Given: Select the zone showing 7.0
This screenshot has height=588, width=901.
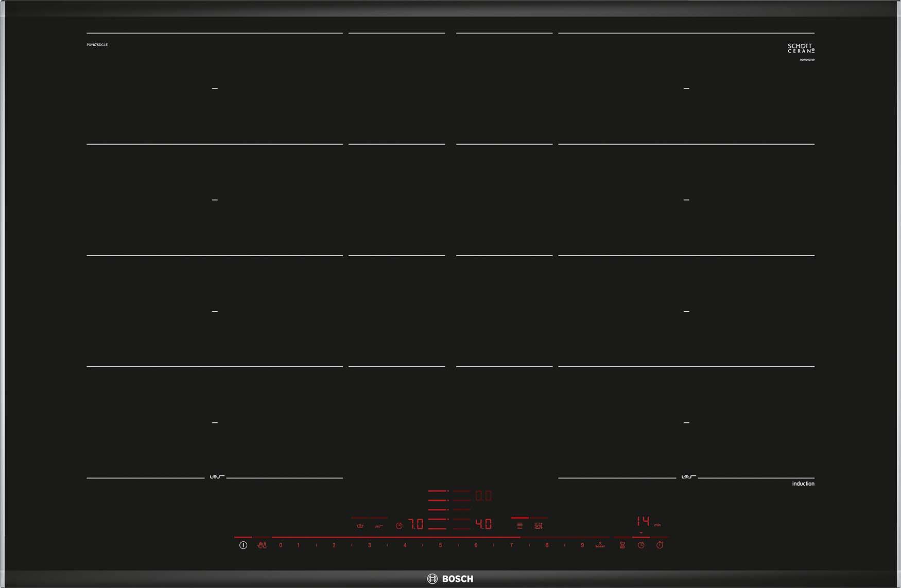Looking at the screenshot, I should click(415, 524).
